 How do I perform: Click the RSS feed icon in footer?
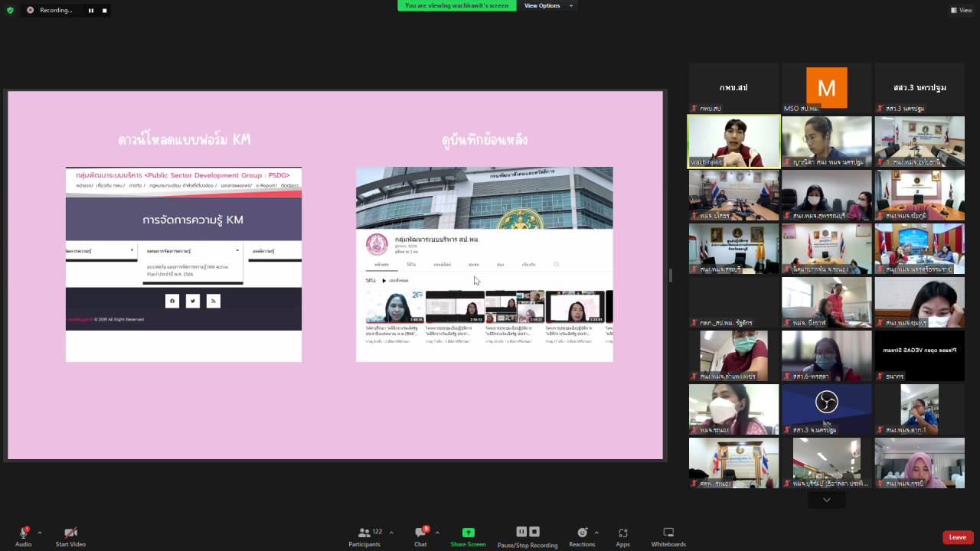(214, 301)
